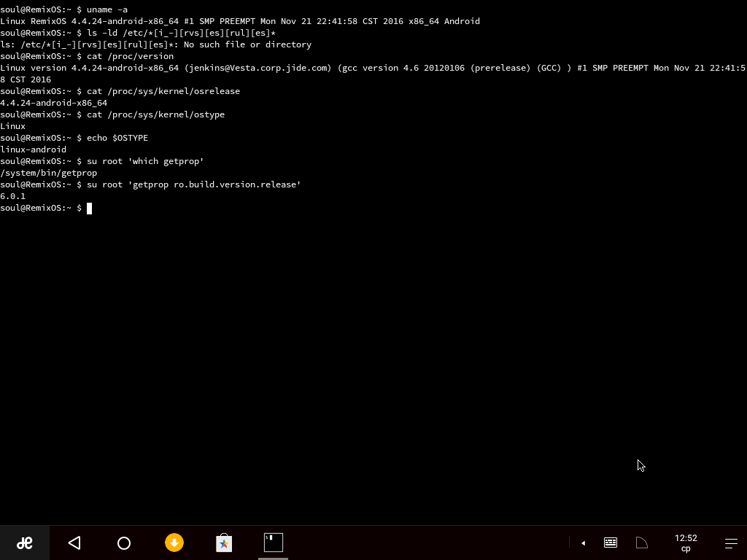Click the 'linux-android' output line

34,149
